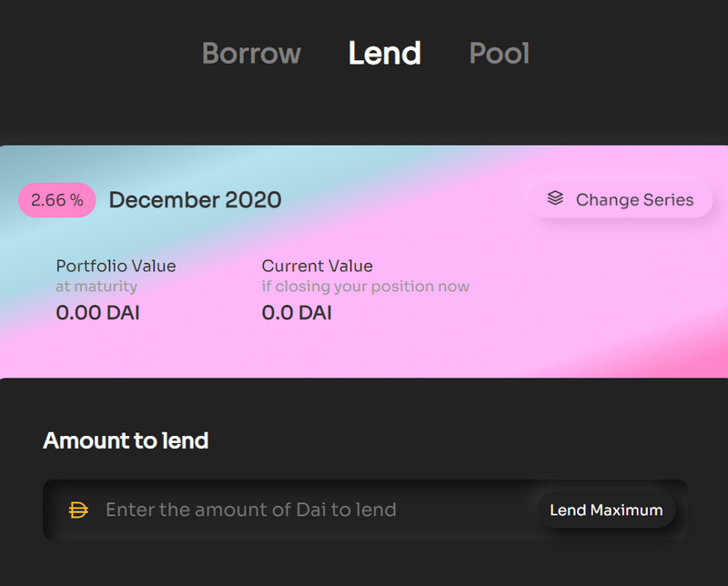Click 'if closing your position now' text
The height and width of the screenshot is (586, 728).
[365, 287]
